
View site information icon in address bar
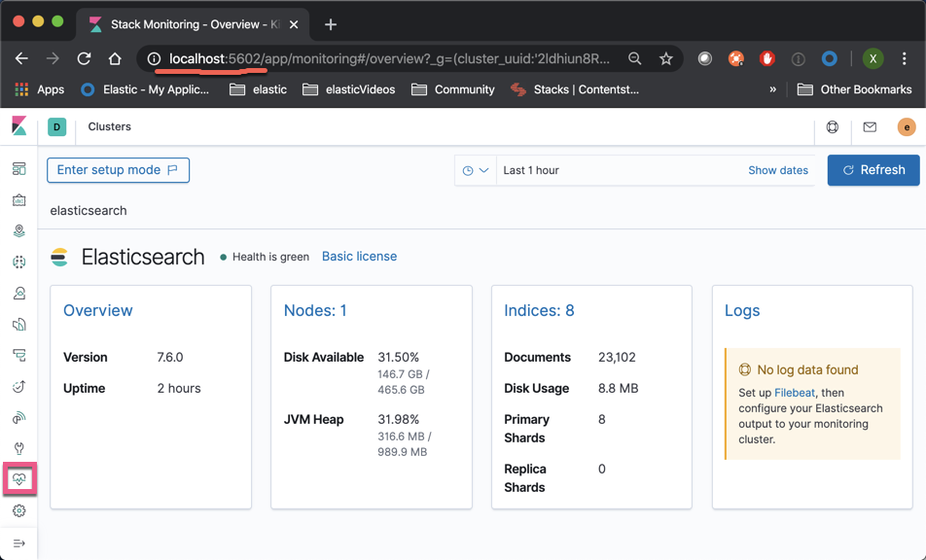click(x=154, y=58)
